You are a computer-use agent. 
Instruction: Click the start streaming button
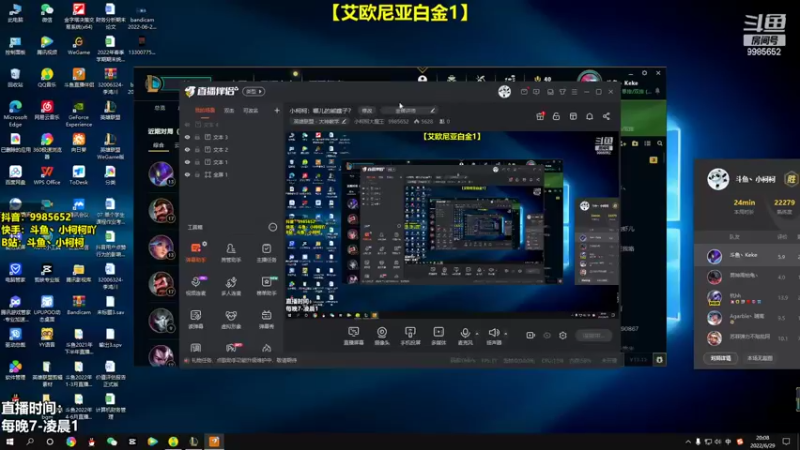593,335
